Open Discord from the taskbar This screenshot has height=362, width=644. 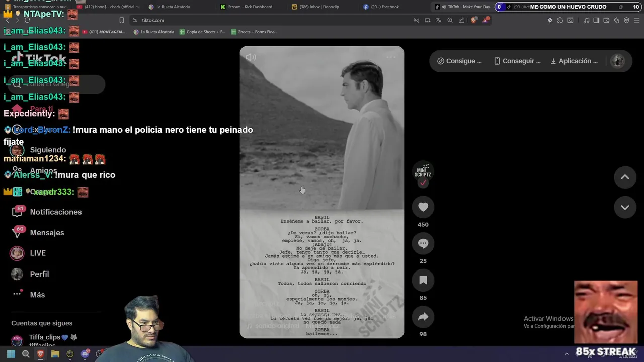[x=85, y=354]
